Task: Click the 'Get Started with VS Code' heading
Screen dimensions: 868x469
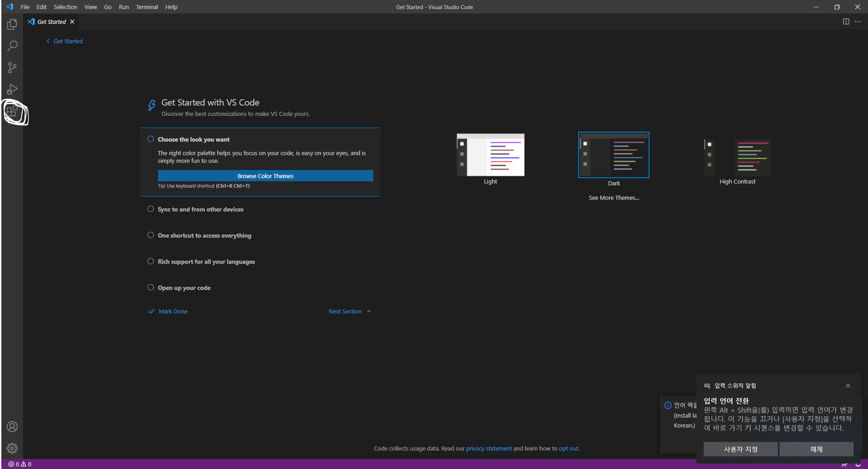Action: 210,102
